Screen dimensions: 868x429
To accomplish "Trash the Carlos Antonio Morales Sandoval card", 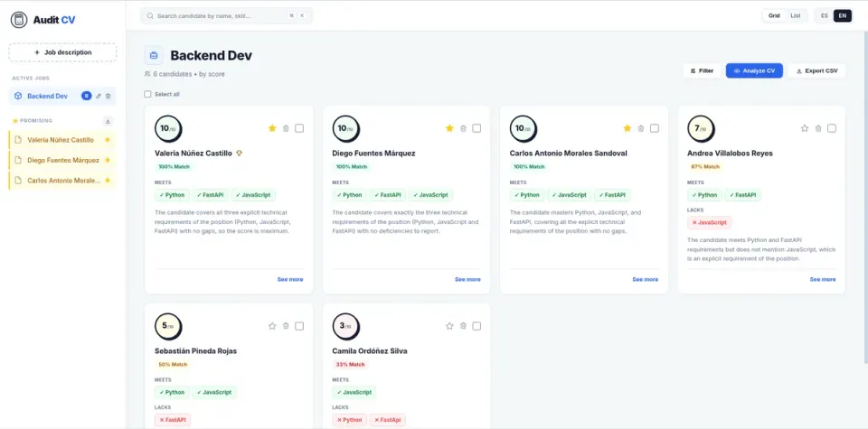I will 641,128.
